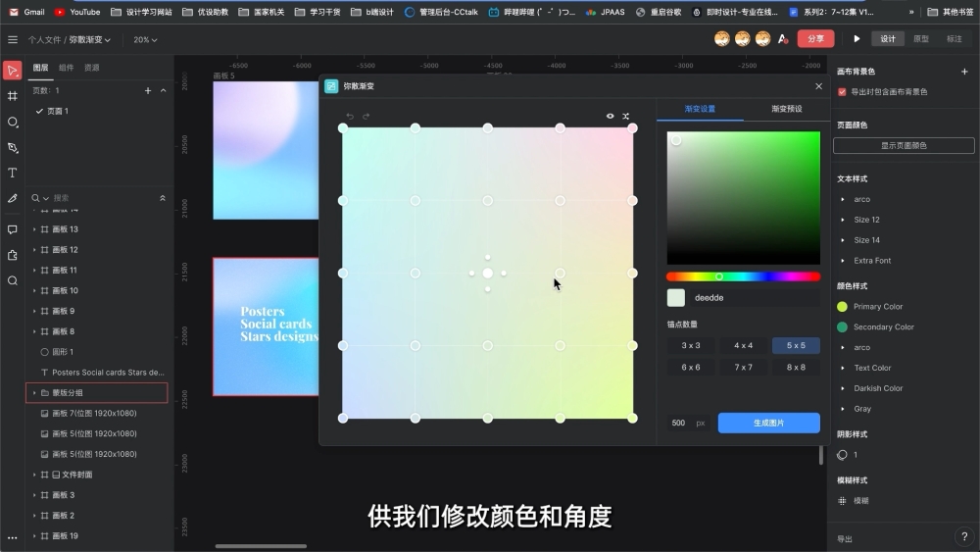Expand 蒙版分组 layer group
The width and height of the screenshot is (980, 552).
click(34, 393)
